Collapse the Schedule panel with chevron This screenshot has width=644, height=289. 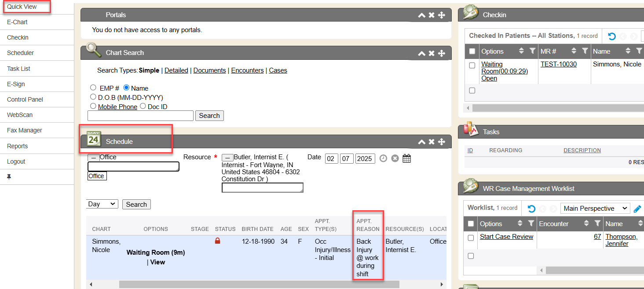(x=421, y=142)
